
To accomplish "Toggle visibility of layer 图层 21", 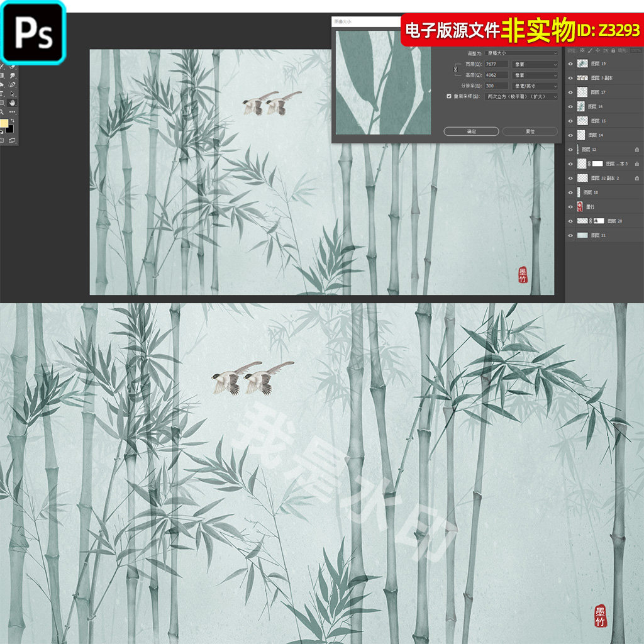I will click(x=570, y=235).
